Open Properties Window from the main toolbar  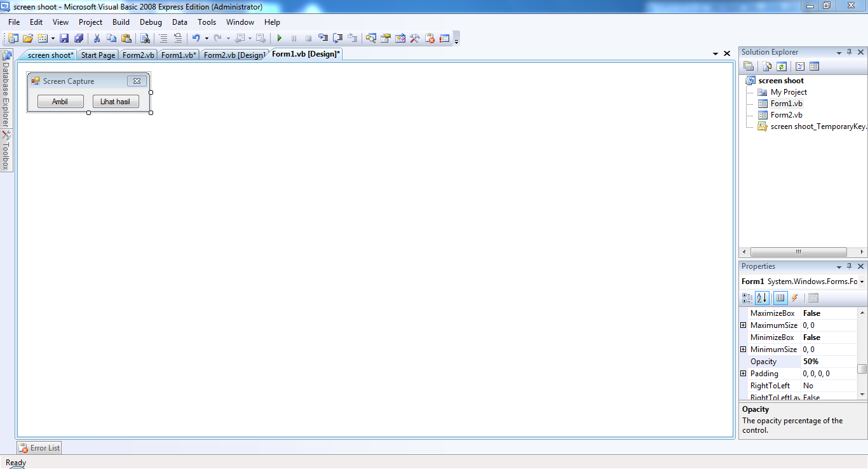click(x=386, y=38)
